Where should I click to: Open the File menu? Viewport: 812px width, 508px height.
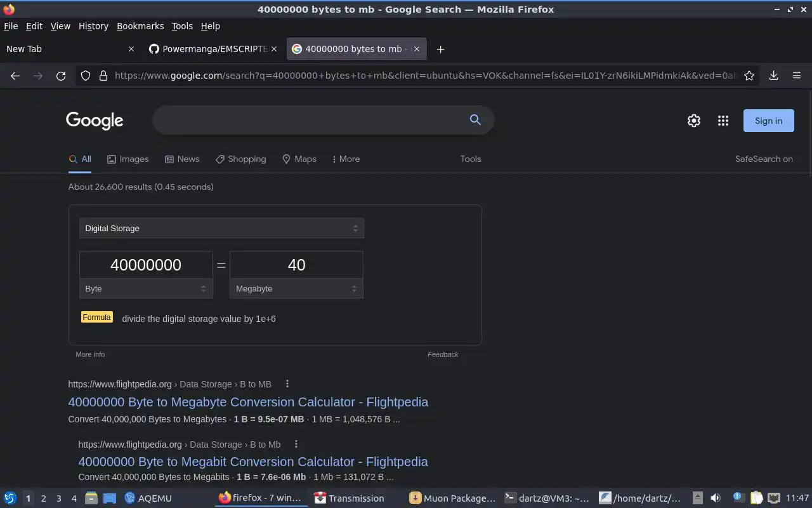coord(11,26)
